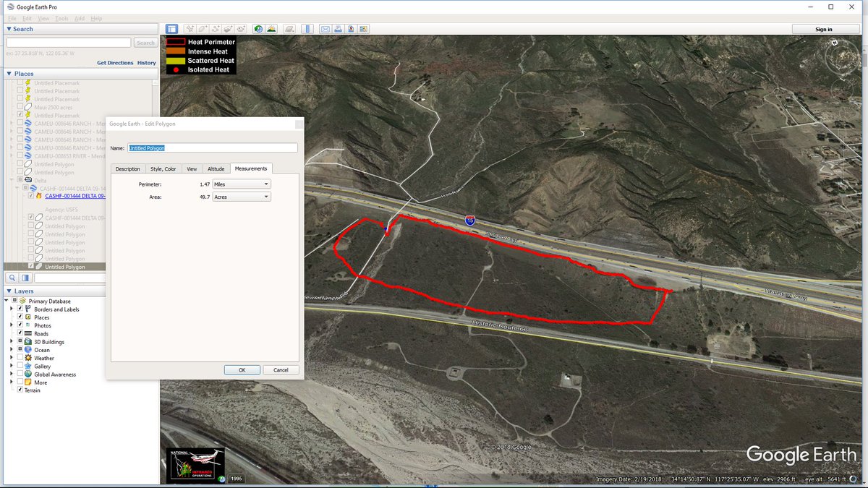This screenshot has width=868, height=488.
Task: Collapse the Primary Database tree node
Action: pos(7,301)
